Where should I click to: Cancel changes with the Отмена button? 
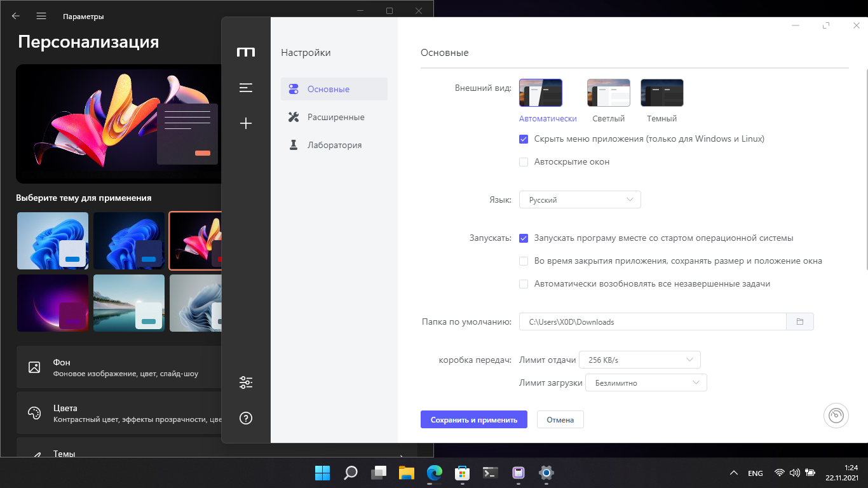(560, 419)
